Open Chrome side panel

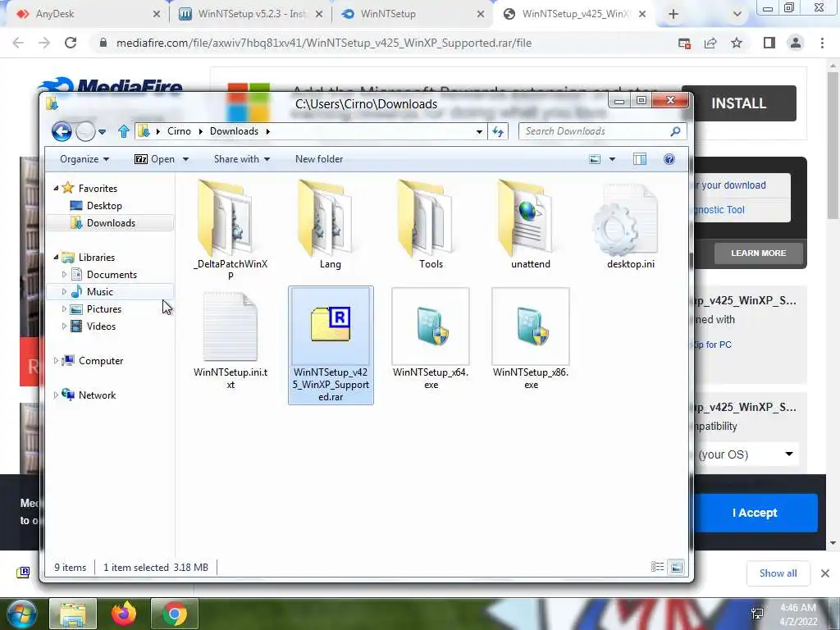tap(769, 43)
